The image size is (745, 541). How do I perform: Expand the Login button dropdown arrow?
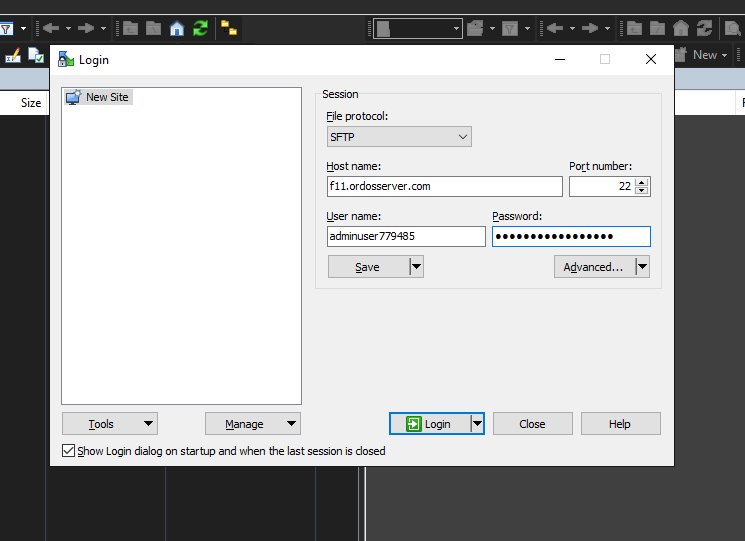pos(477,423)
